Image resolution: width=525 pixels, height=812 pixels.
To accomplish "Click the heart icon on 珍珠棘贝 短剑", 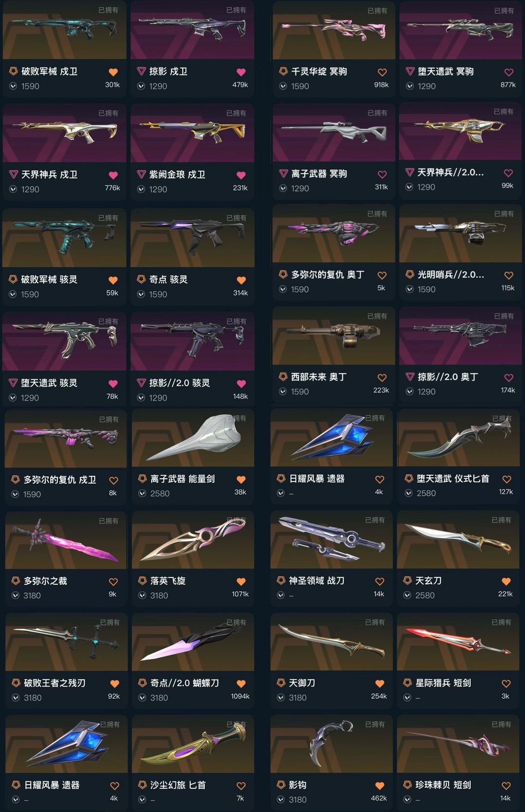I will click(x=506, y=786).
